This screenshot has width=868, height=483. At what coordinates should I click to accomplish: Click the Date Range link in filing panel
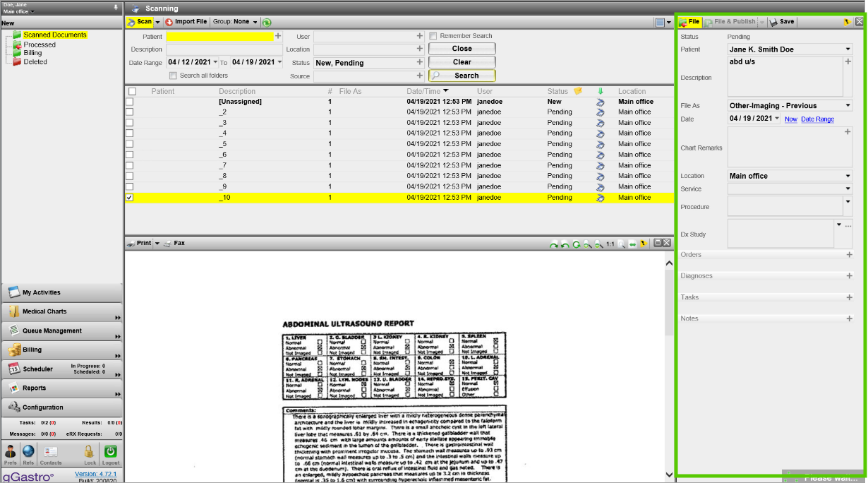817,119
